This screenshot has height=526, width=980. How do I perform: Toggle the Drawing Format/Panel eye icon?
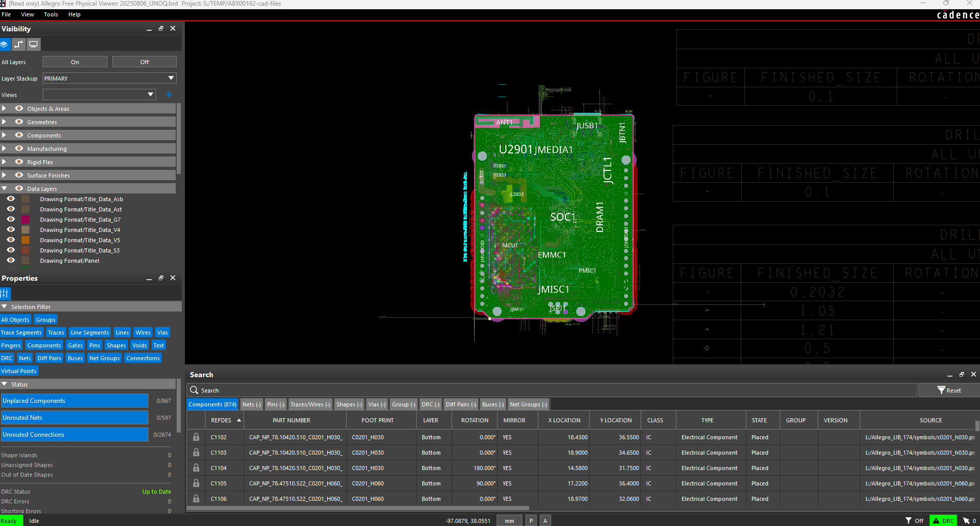coord(11,261)
